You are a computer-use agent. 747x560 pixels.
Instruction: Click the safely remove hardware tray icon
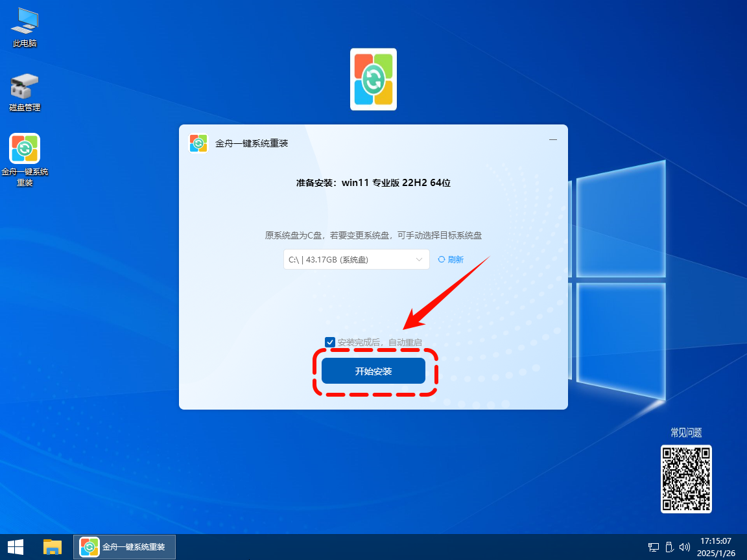click(x=669, y=547)
